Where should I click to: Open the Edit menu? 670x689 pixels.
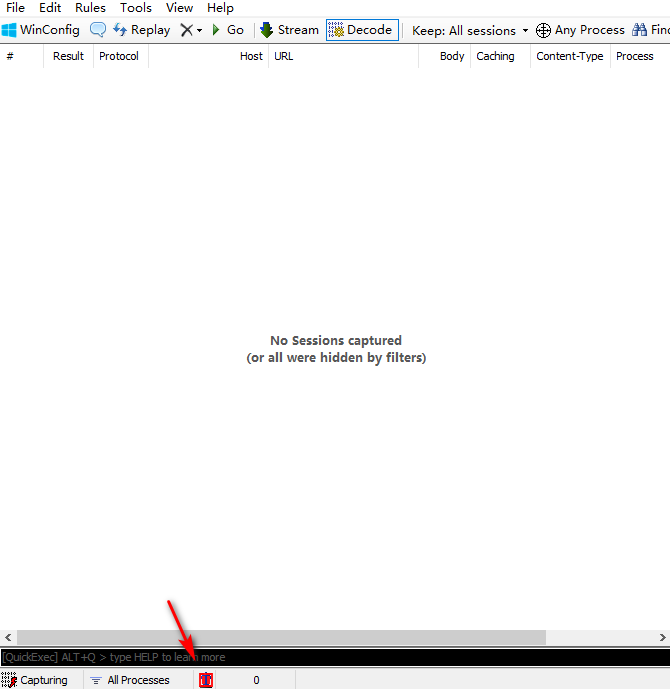(x=50, y=8)
